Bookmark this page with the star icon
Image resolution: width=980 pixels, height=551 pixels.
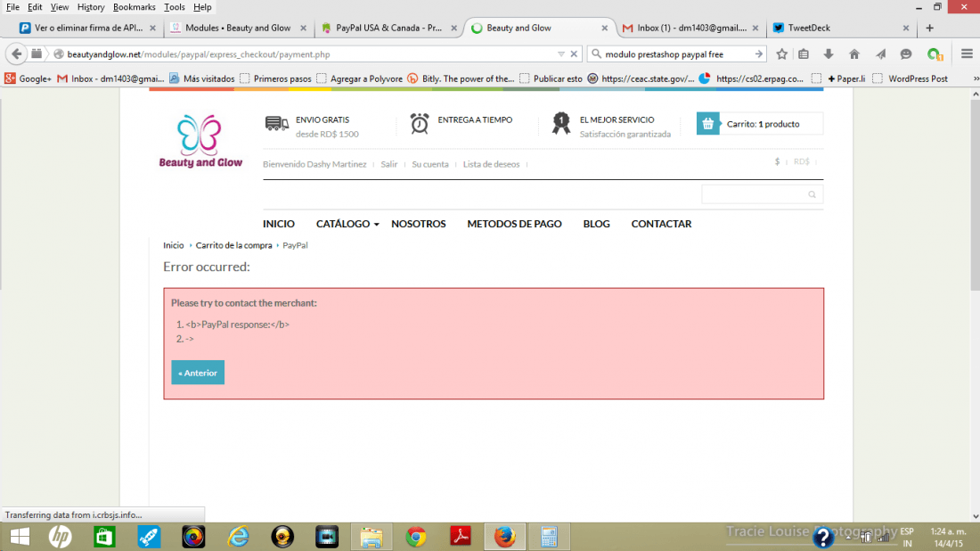(781, 54)
